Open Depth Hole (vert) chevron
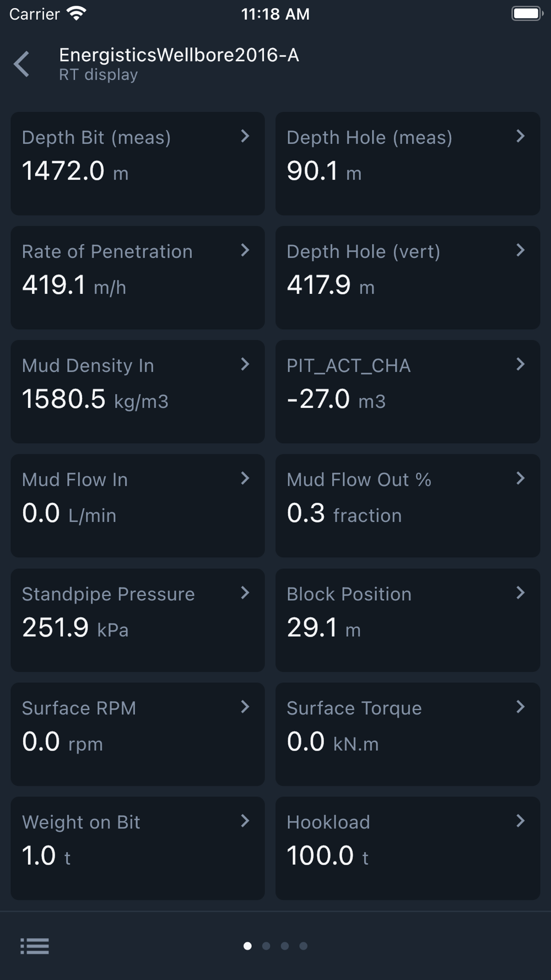 point(520,250)
